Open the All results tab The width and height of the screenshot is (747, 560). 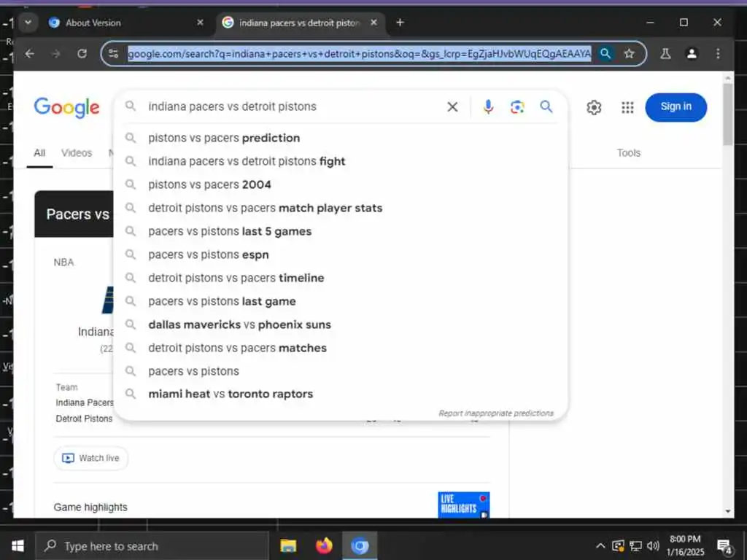(39, 153)
